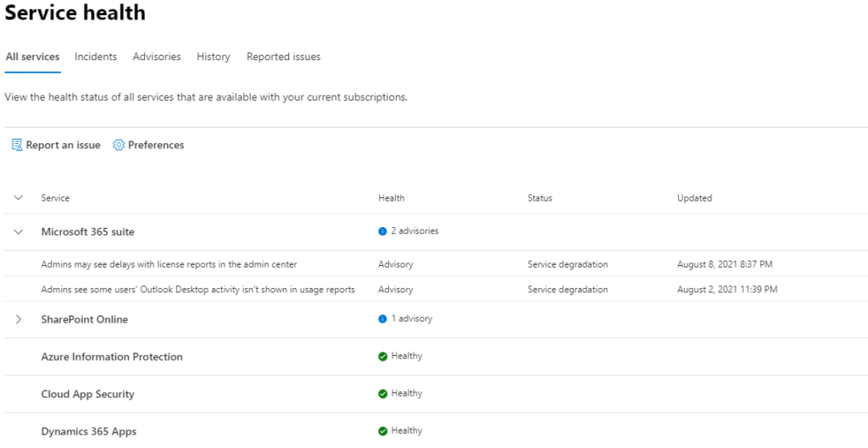
Task: Collapse the Microsoft 365 suite row
Action: (x=19, y=232)
